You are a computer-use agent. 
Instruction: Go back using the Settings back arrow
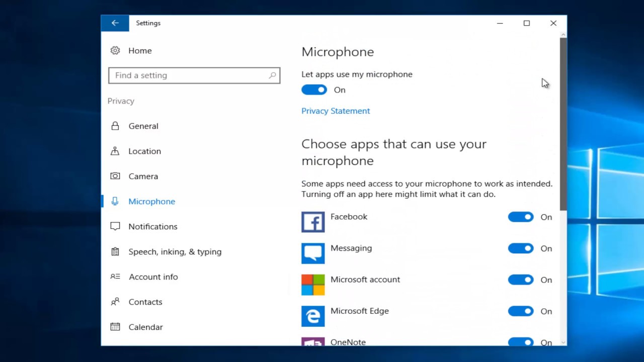click(x=115, y=23)
